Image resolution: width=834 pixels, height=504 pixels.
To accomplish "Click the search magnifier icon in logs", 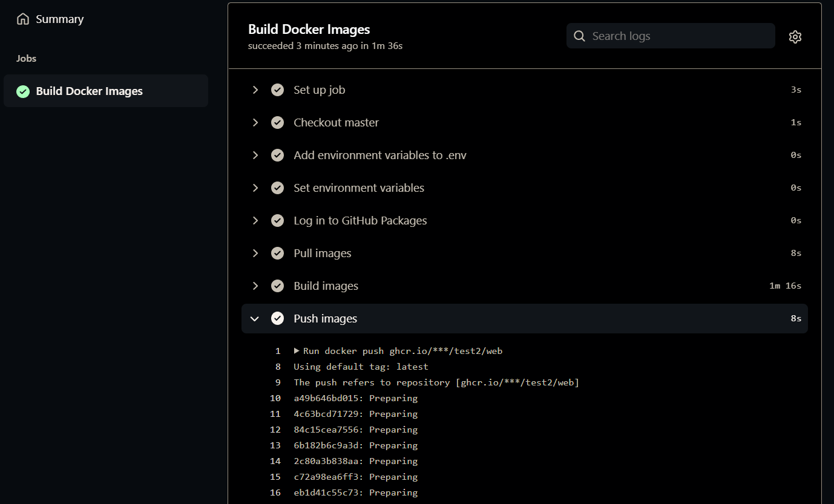I will pyautogui.click(x=579, y=36).
